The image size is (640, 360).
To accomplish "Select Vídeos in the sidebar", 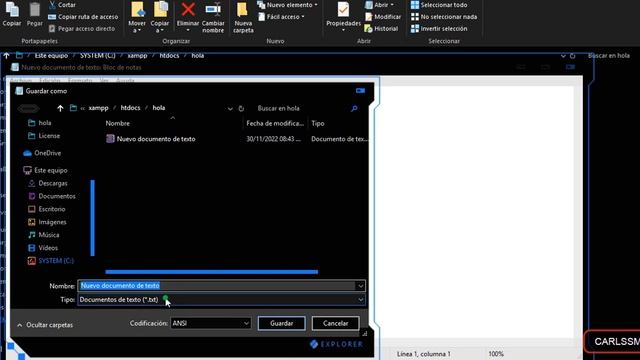I will tap(43, 248).
